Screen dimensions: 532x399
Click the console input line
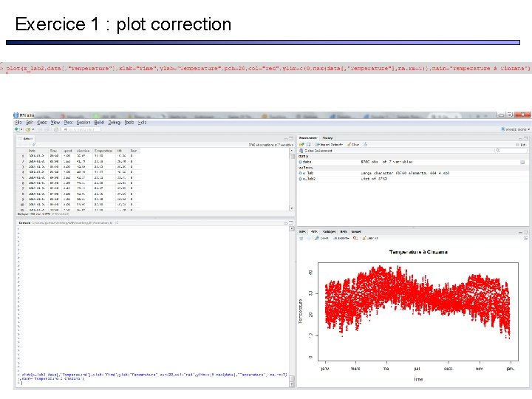point(153,383)
